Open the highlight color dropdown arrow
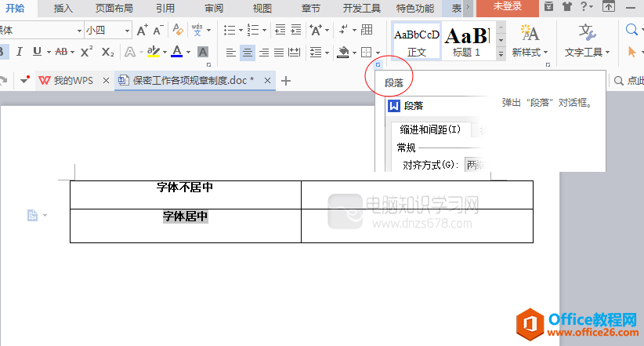The image size is (644, 346). click(x=165, y=53)
